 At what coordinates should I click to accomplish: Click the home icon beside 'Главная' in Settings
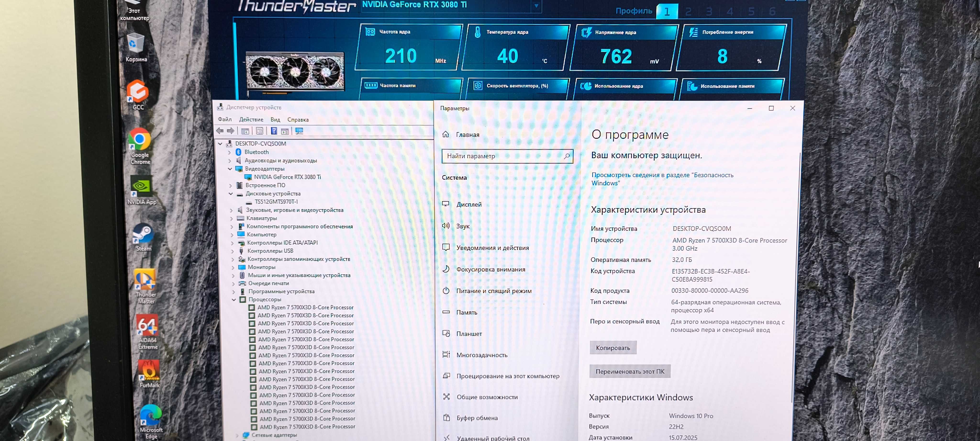445,134
